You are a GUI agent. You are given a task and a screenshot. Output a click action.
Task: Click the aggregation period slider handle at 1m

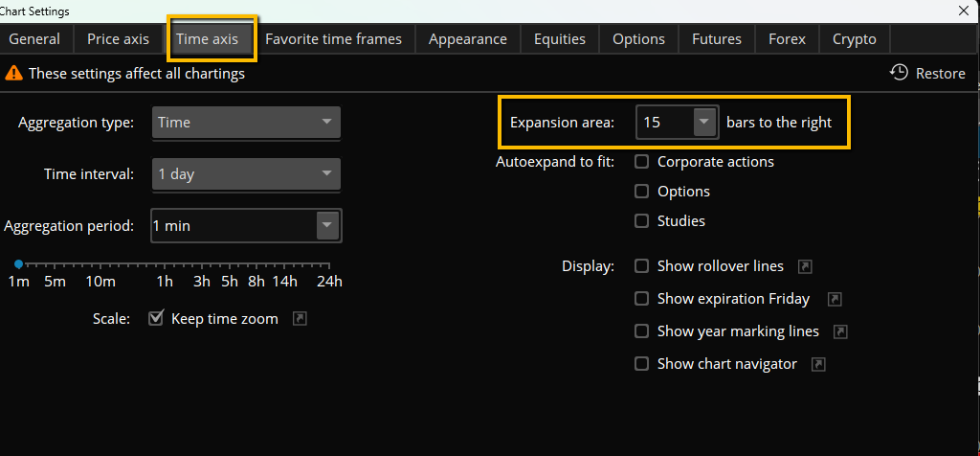pos(18,263)
